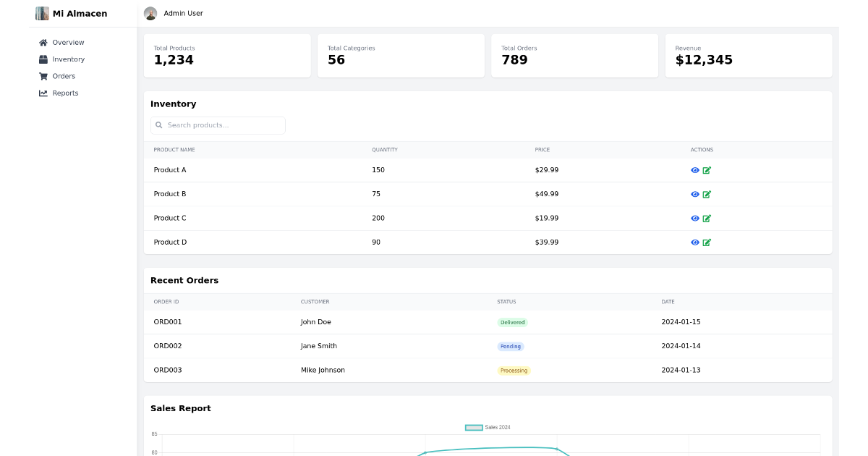Click the Reports chart icon in the sidebar

[x=43, y=93]
